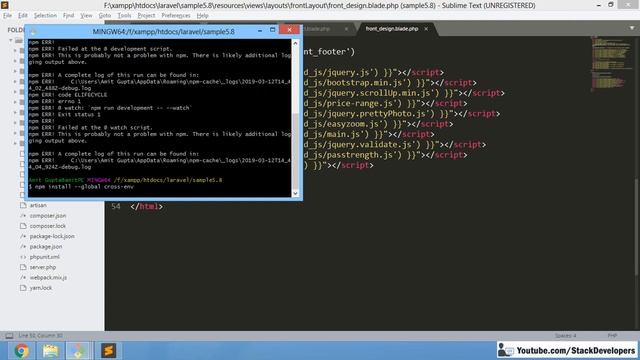640x360 pixels.
Task: Open the Find menu
Action: point(68,16)
